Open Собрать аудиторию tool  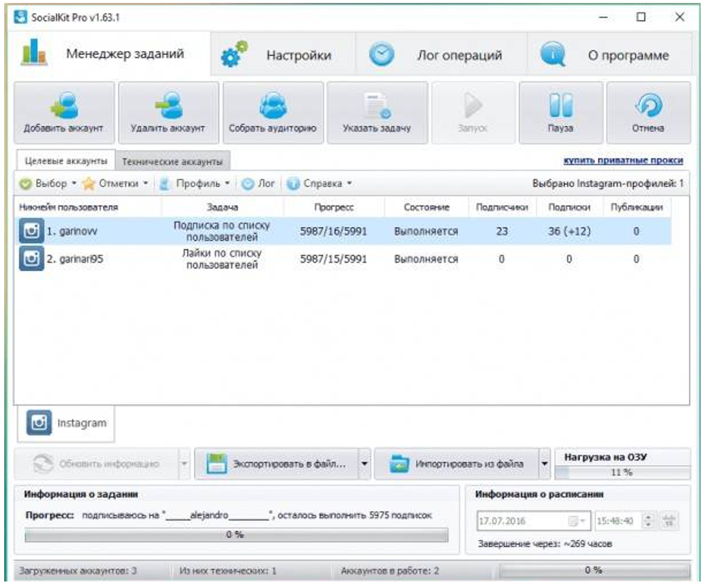click(x=273, y=112)
